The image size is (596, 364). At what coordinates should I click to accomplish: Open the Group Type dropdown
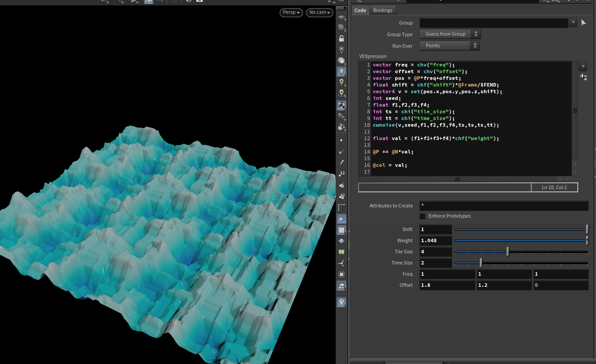point(450,34)
